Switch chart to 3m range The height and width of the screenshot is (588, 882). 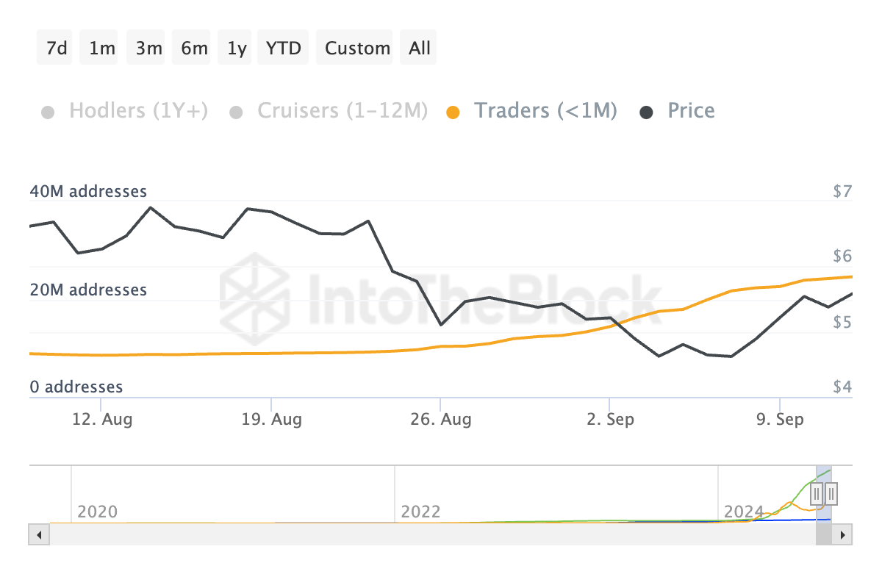click(x=148, y=49)
